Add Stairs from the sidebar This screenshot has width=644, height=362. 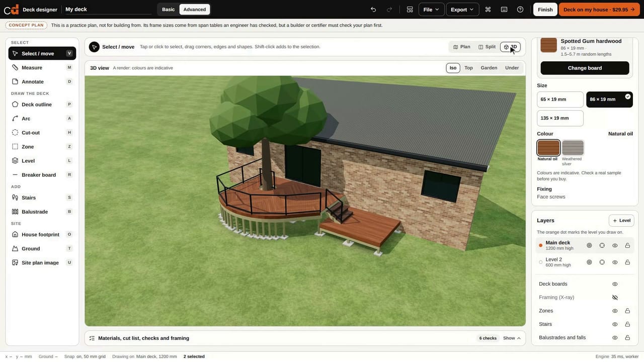click(42, 198)
